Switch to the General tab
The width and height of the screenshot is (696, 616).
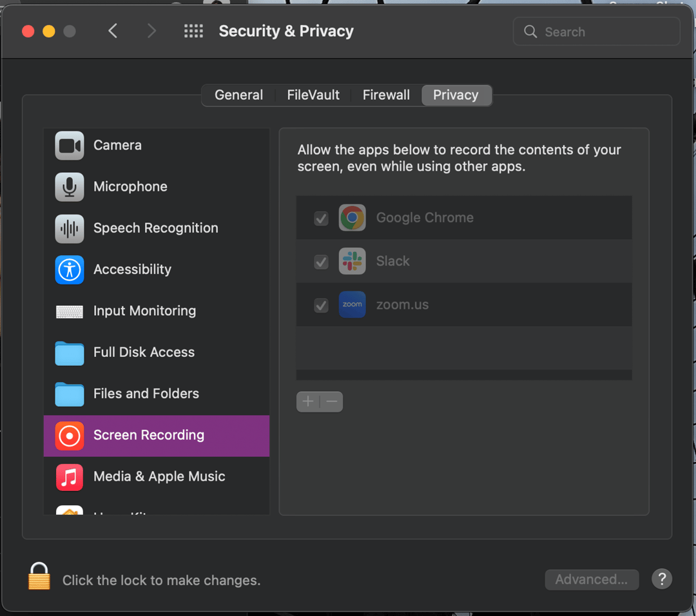[x=238, y=95]
